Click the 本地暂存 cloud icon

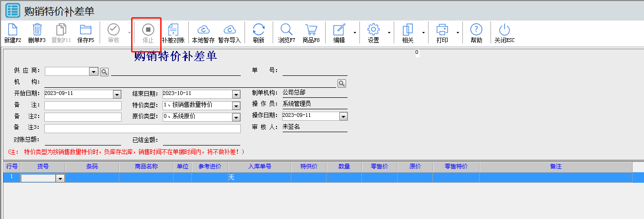coord(203,30)
